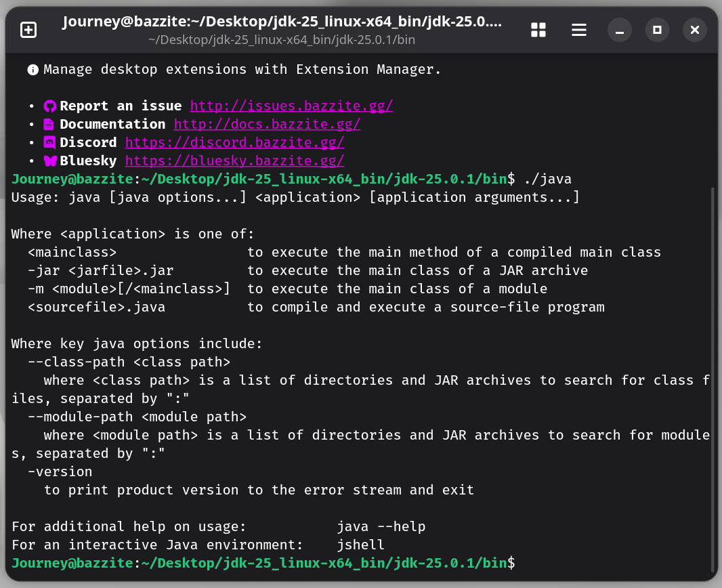Click the '--module-path <module path>' option

click(137, 417)
